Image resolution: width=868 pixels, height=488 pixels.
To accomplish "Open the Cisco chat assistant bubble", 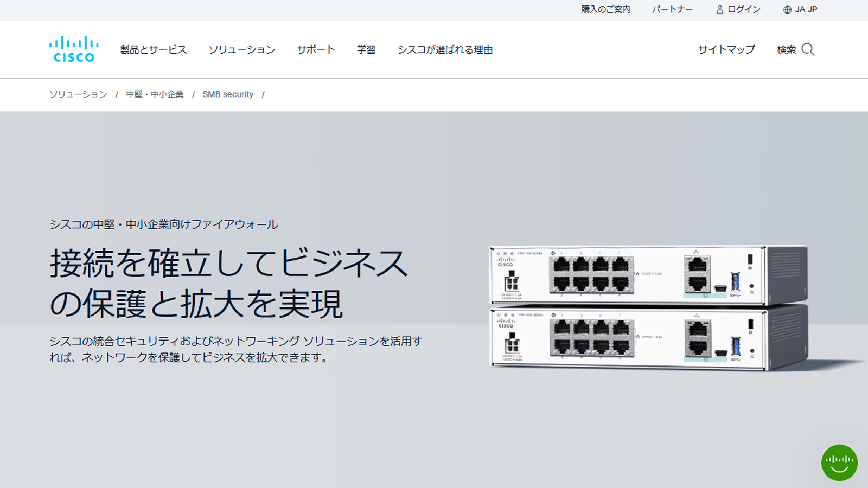I will tap(839, 463).
